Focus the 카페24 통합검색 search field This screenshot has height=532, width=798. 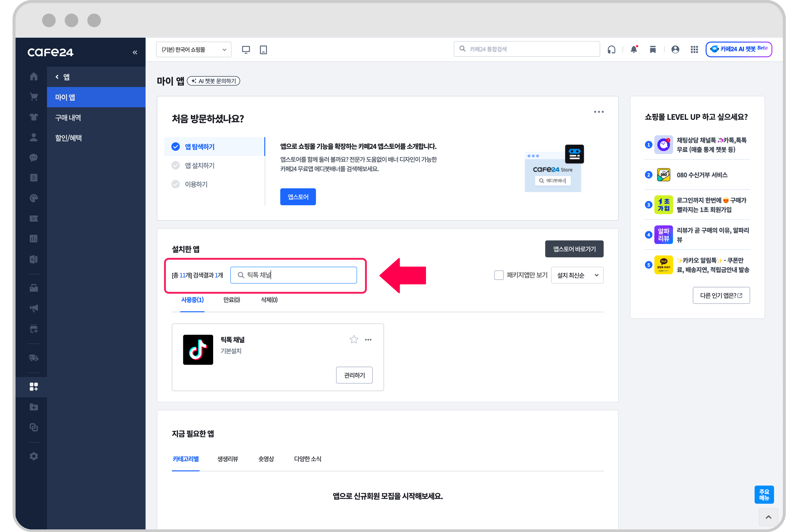pyautogui.click(x=526, y=49)
